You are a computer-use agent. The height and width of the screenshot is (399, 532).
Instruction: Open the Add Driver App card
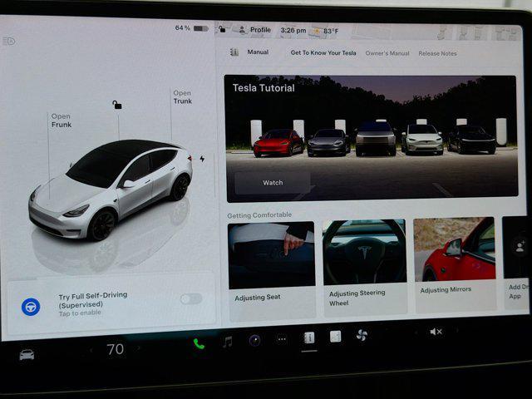(516, 263)
